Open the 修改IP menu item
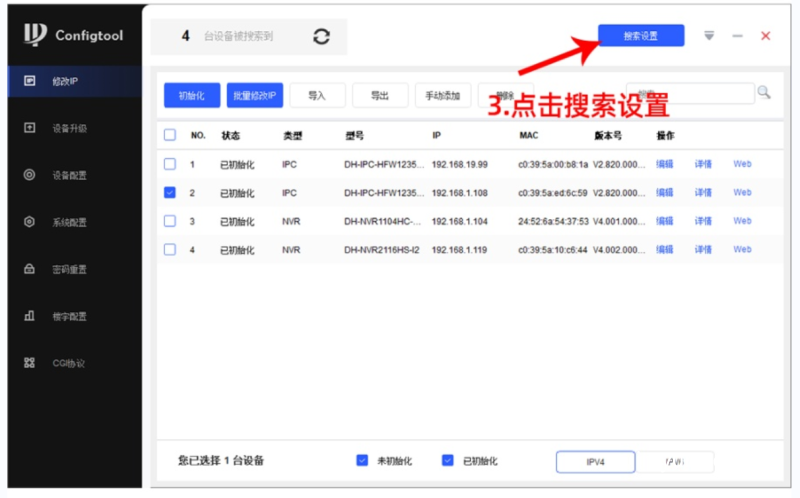This screenshot has width=800, height=498. point(75,81)
